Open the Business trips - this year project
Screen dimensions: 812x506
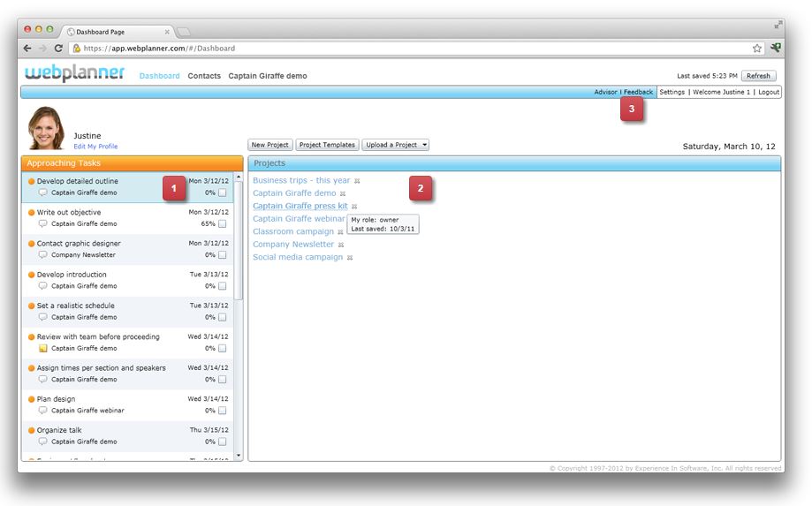click(x=301, y=180)
